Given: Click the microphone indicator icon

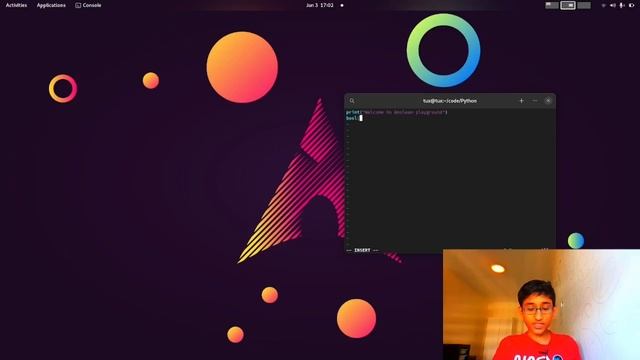Looking at the screenshot, I should 622,5.
